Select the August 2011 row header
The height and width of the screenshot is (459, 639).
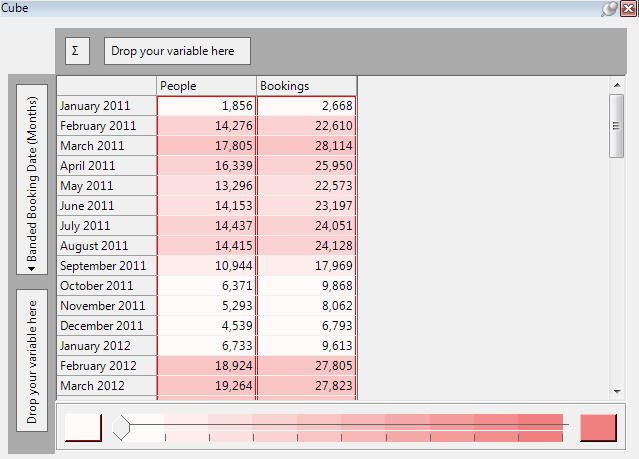click(107, 246)
